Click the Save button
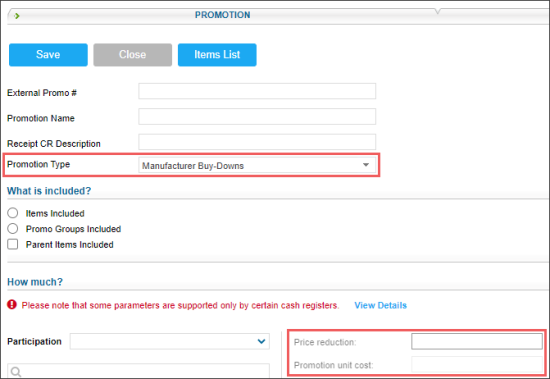 (x=48, y=55)
